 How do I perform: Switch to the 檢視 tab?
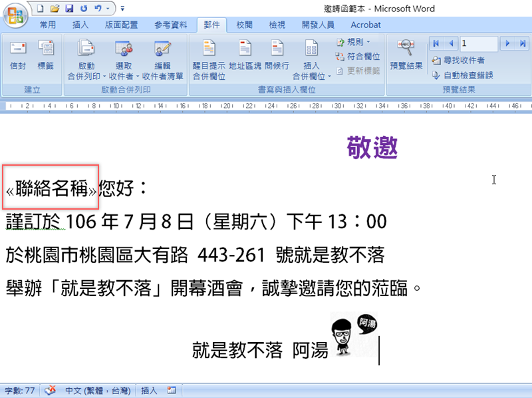click(x=277, y=25)
